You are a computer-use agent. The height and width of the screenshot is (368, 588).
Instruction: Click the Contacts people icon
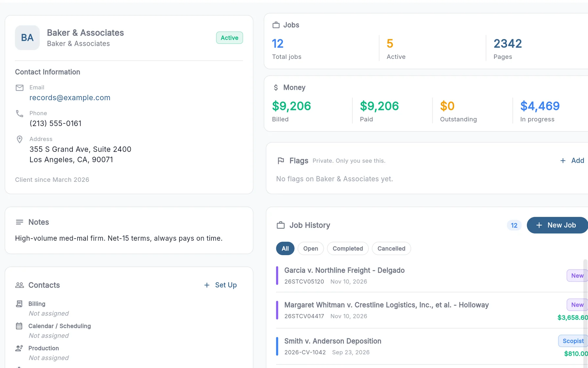pos(20,285)
